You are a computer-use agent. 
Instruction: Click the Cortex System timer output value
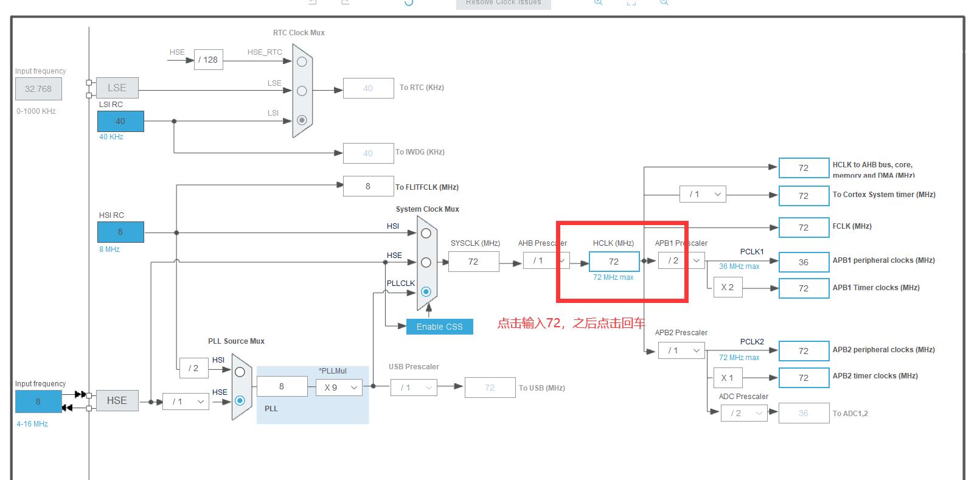[804, 196]
